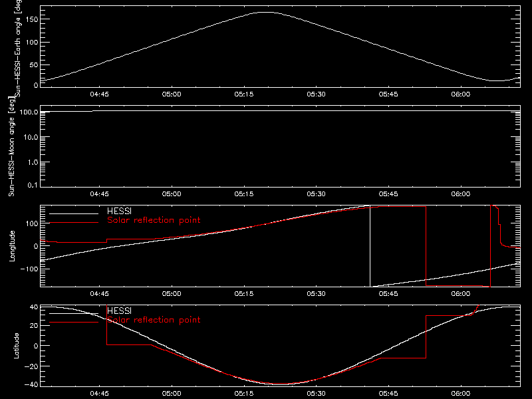This screenshot has width=532, height=399.
Task: Click 05:30 label under the Longitude plot
Action: 317,294
